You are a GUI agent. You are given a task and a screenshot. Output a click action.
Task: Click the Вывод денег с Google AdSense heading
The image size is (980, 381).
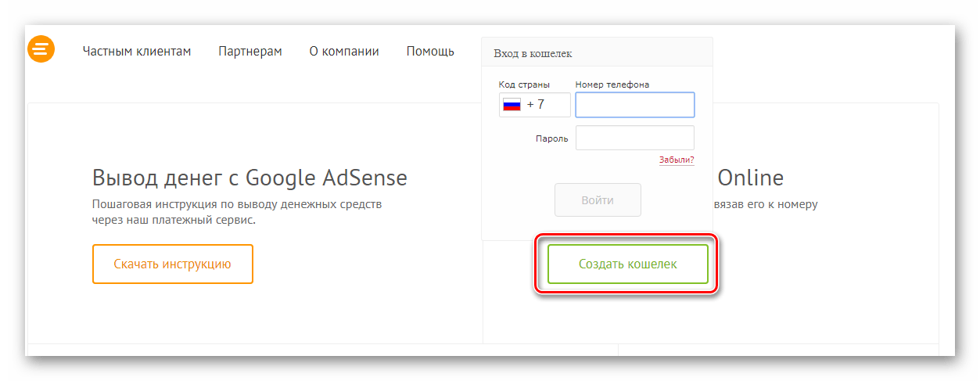(x=249, y=178)
